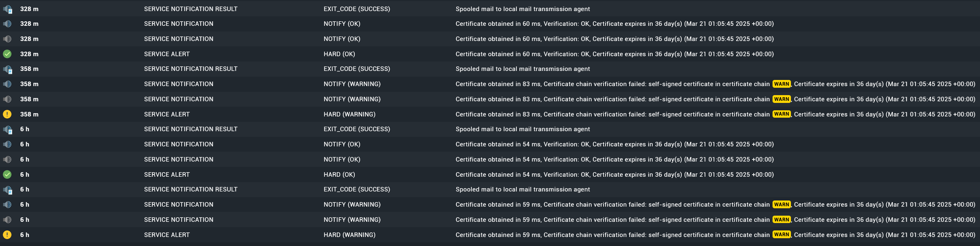980x246 pixels.
Task: Click the 6 h HARD (WARNING) SERVICE ALERT label
Action: 167,235
